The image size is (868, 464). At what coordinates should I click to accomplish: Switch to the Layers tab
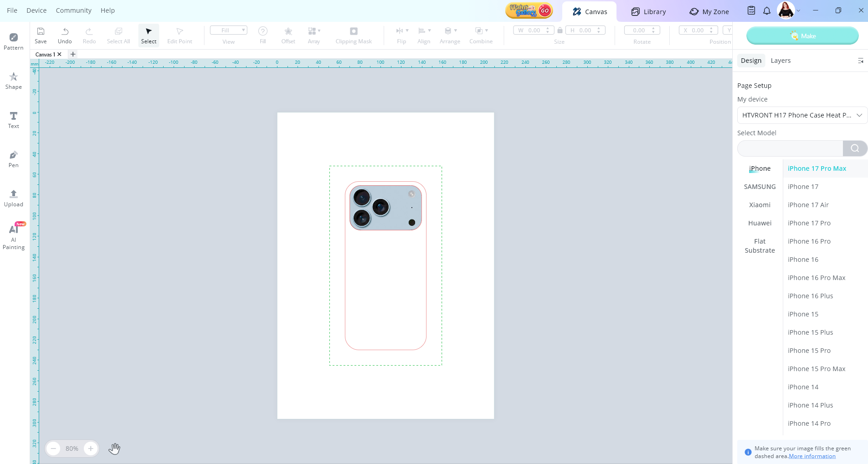click(x=781, y=61)
